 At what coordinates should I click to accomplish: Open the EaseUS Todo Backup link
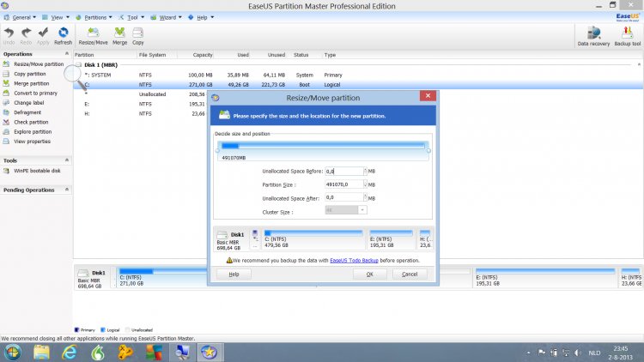point(354,260)
